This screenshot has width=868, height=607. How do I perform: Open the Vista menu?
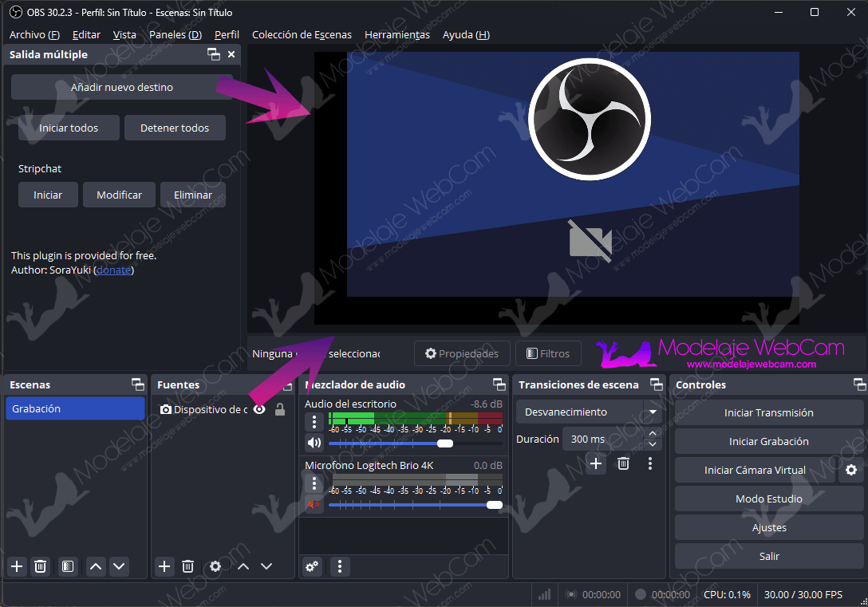click(x=124, y=35)
